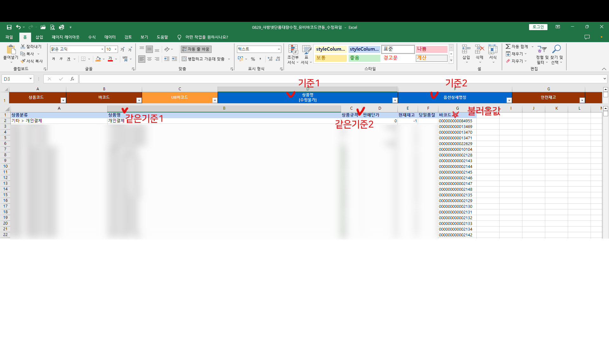Apply underline formatting to selection
609x364 pixels.
(69, 59)
